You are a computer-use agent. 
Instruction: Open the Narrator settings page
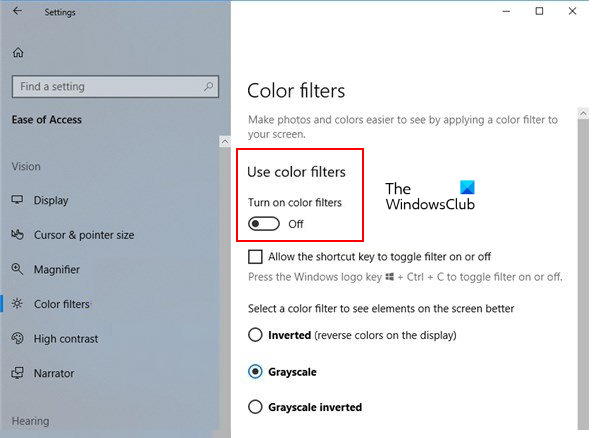(x=54, y=373)
